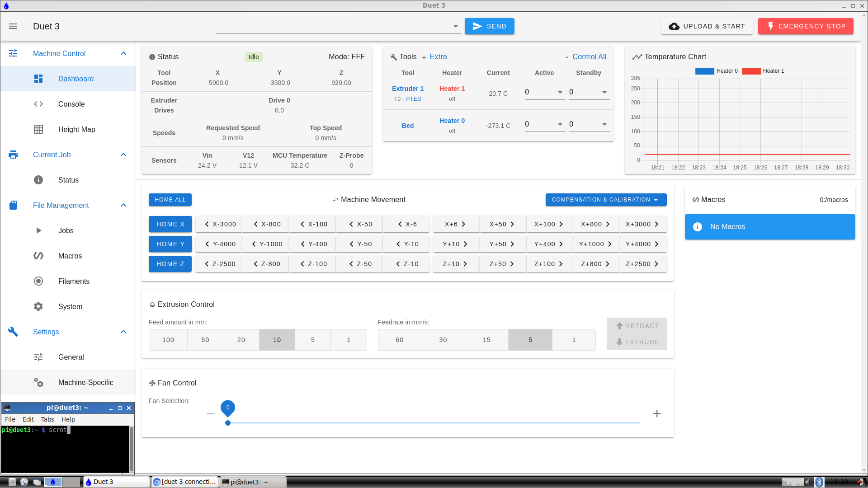
Task: Open the terminal Edit menu
Action: pyautogui.click(x=28, y=419)
